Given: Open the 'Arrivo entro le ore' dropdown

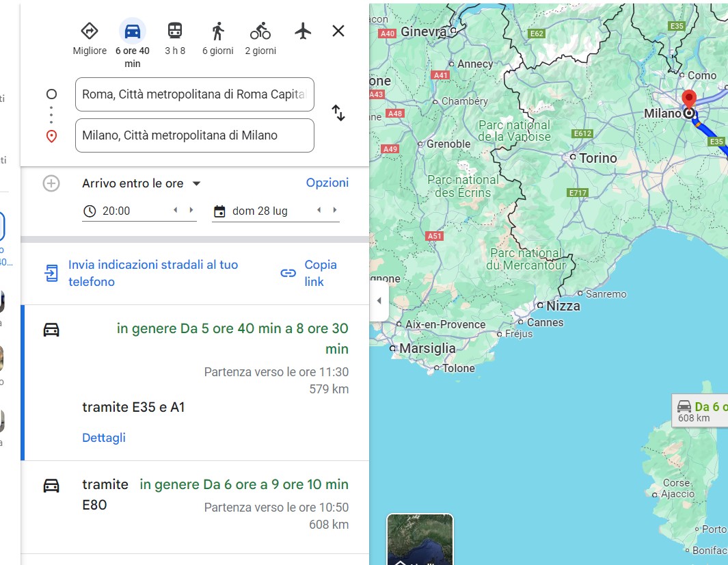Looking at the screenshot, I should [141, 183].
